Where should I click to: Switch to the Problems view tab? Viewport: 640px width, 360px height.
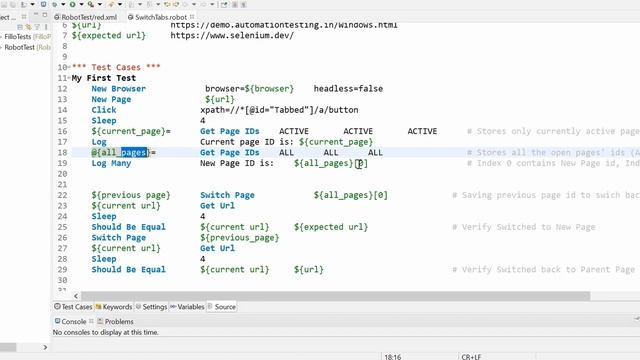click(116, 322)
